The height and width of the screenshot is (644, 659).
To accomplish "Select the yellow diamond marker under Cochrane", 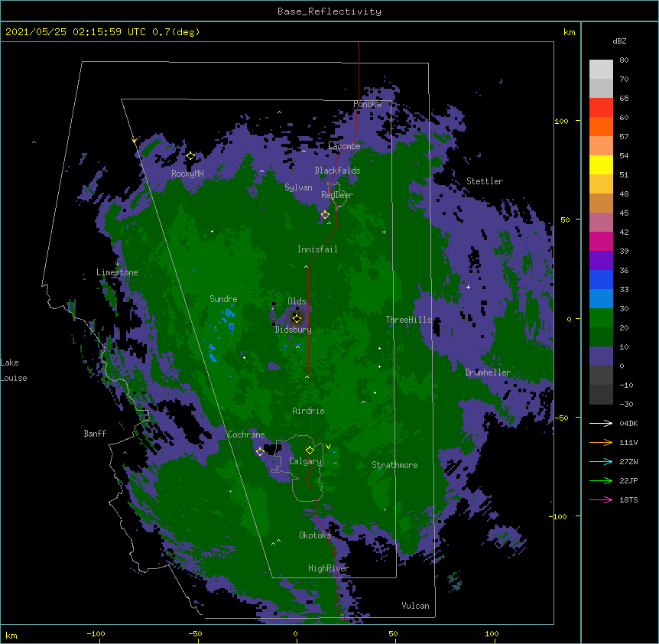I will click(x=260, y=452).
